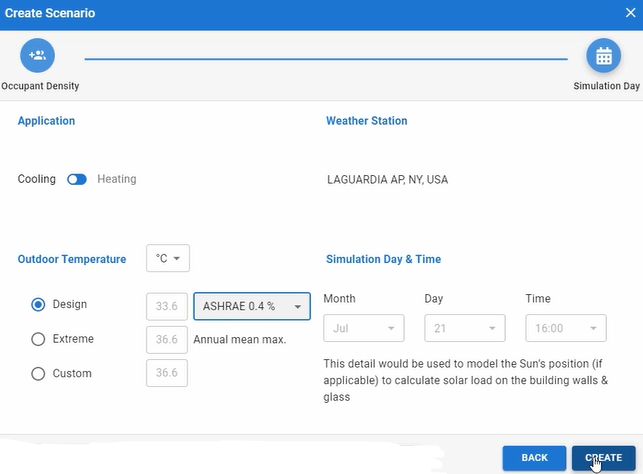This screenshot has width=643, height=474.
Task: Open the Day dropdown showing 21
Action: (x=465, y=328)
